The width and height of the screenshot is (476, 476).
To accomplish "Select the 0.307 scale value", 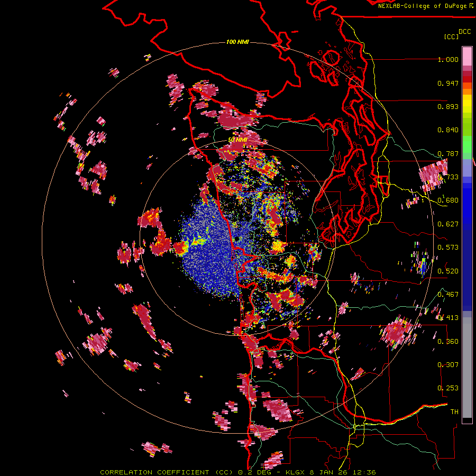I will (448, 364).
